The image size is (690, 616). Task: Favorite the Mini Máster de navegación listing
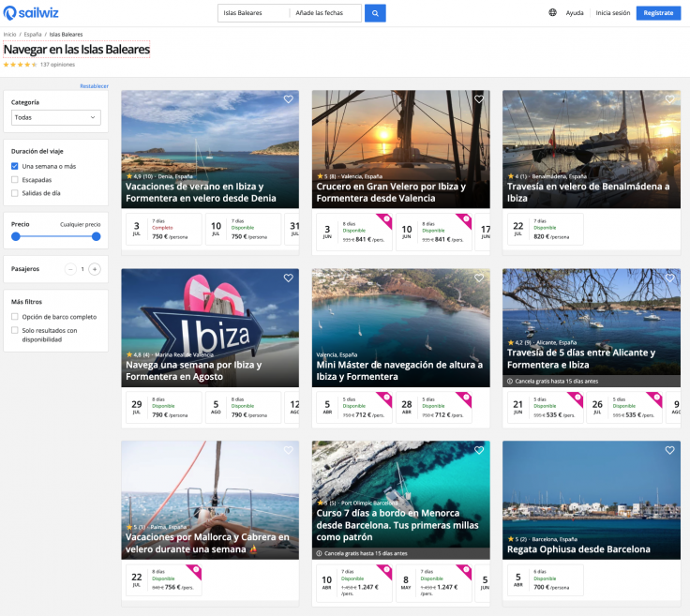478,278
